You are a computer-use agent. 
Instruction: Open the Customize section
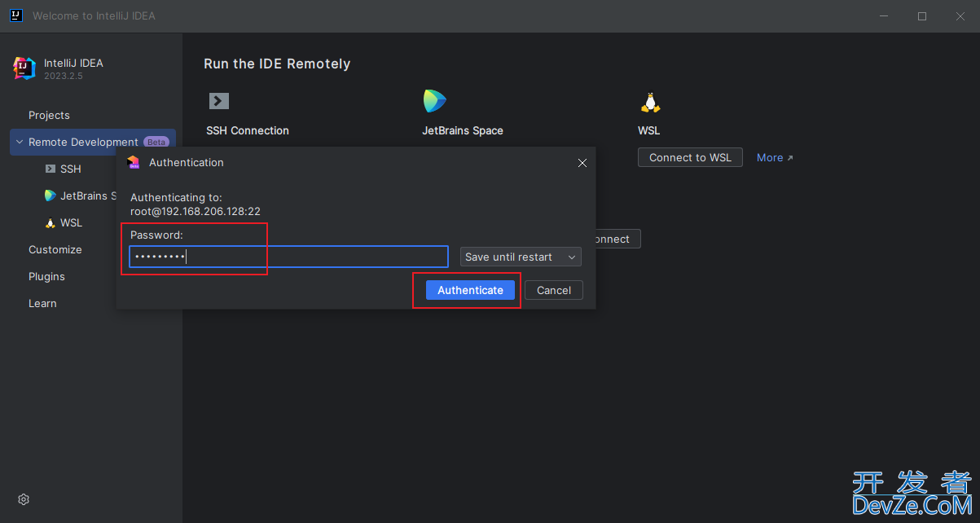55,249
